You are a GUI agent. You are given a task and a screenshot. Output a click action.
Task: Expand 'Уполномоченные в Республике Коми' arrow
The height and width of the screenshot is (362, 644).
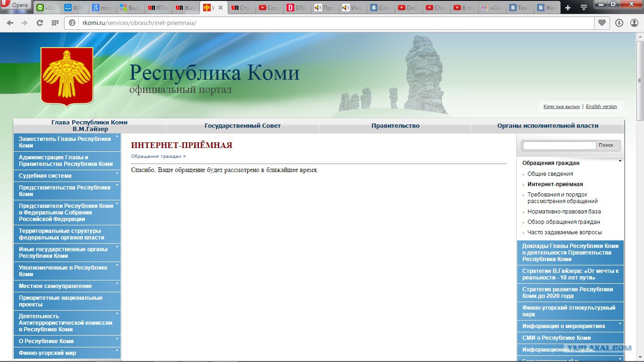[x=117, y=265]
